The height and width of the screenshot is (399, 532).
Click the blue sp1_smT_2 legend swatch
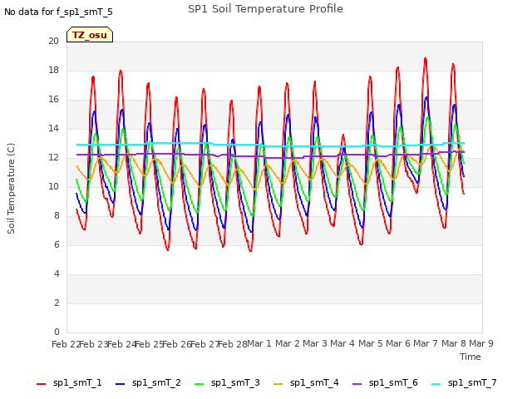click(120, 384)
